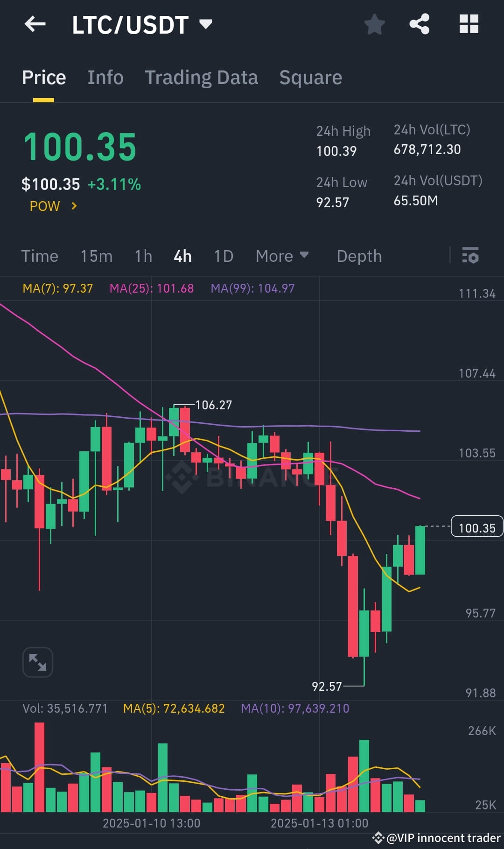Viewport: 504px width, 849px height.
Task: Expand the More timeframes dropdown
Action: click(282, 256)
